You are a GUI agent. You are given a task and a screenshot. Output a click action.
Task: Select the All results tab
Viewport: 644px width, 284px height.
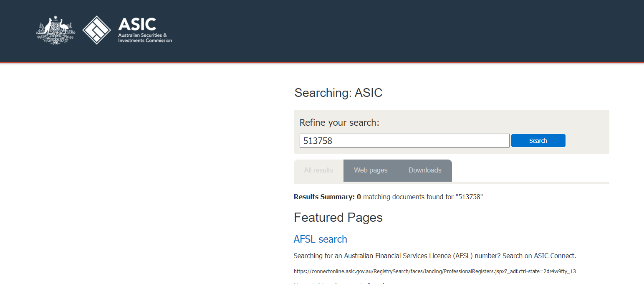point(318,170)
